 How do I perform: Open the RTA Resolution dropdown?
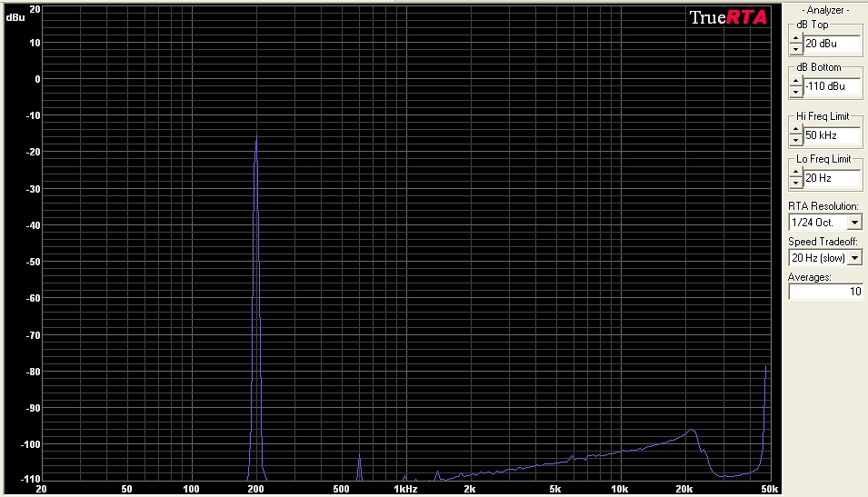854,223
